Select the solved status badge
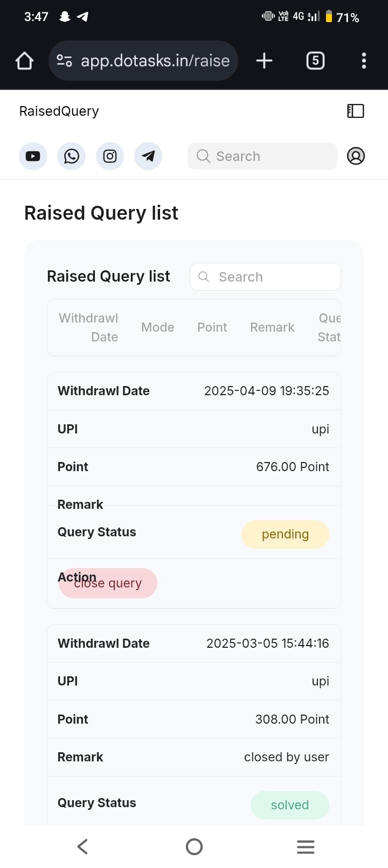Viewport: 388px width, 868px height. 290,805
